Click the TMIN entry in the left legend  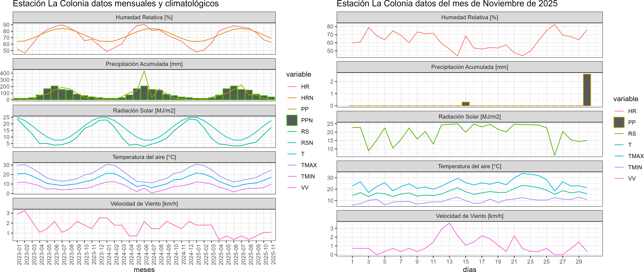(x=308, y=177)
